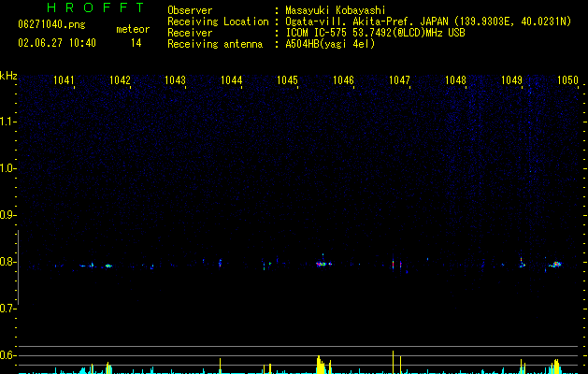The image size is (588, 374).
Task: Click the tallest yellow intensity spike before 1047
Action: click(x=393, y=362)
